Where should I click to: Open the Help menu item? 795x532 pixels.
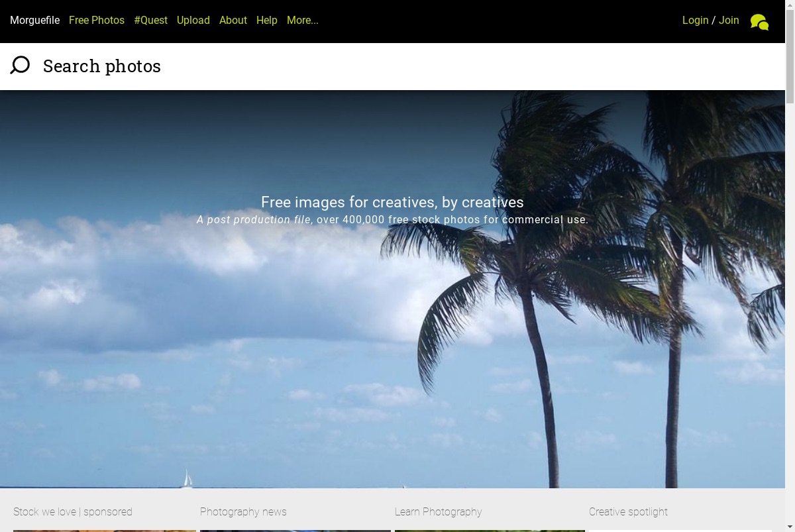click(267, 21)
